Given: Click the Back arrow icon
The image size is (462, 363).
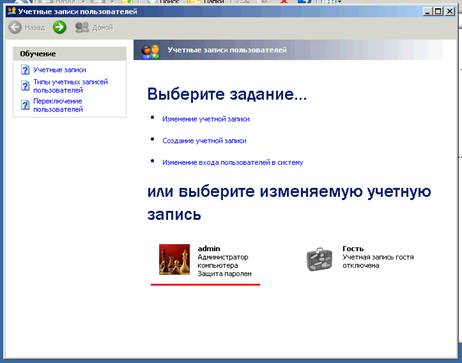Looking at the screenshot, I should click(x=15, y=27).
